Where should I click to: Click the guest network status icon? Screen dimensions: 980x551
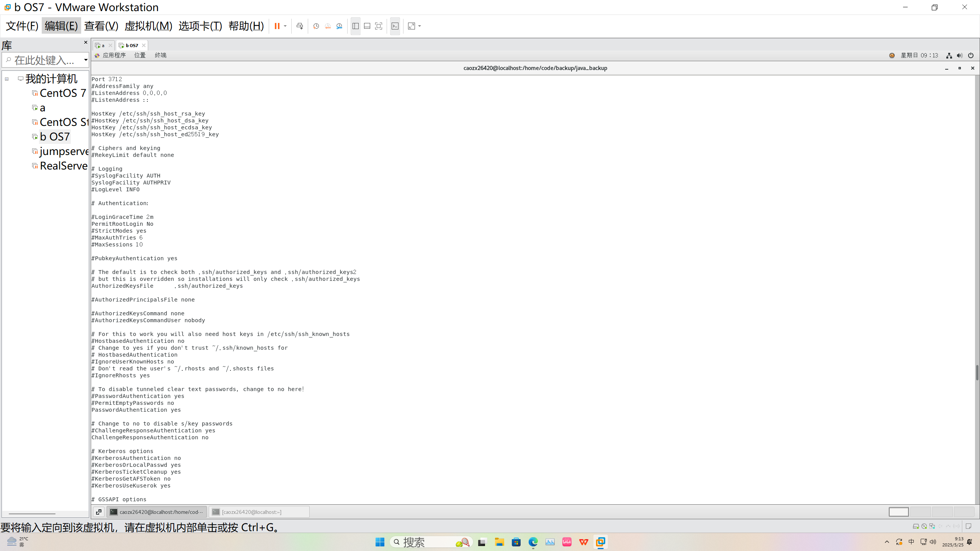[x=949, y=55]
